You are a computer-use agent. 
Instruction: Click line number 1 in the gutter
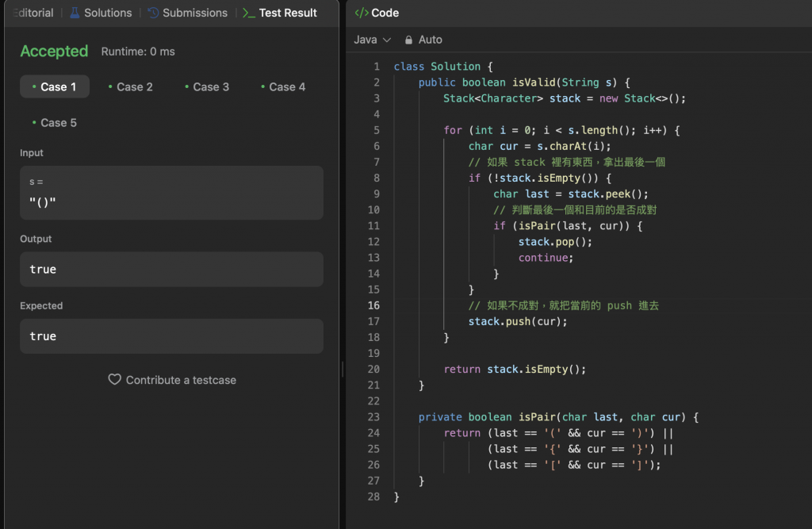(x=377, y=67)
